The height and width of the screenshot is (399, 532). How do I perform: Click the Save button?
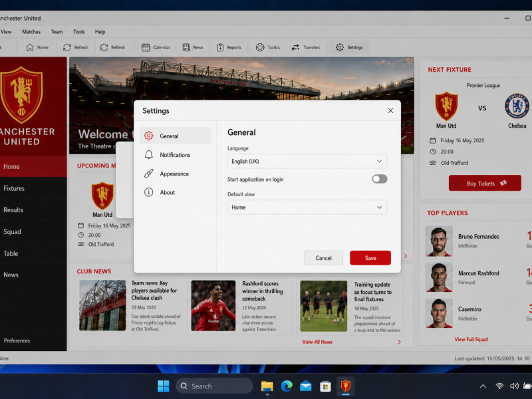[x=370, y=258]
